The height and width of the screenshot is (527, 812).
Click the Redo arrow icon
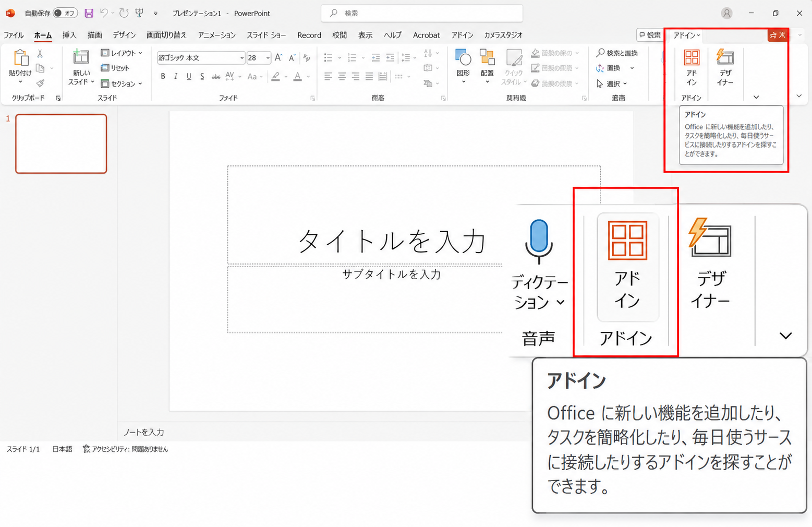(x=124, y=13)
